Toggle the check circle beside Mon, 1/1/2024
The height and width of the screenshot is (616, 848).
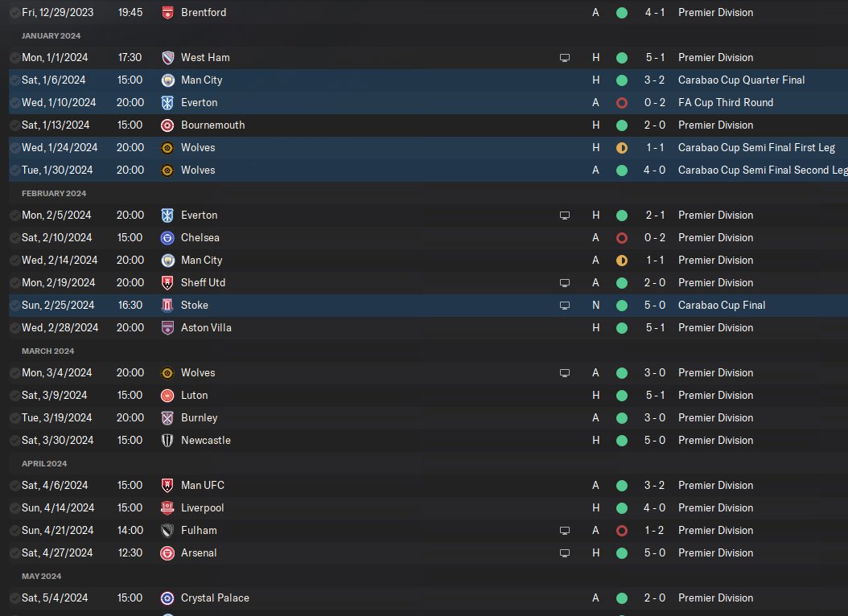[x=15, y=58]
